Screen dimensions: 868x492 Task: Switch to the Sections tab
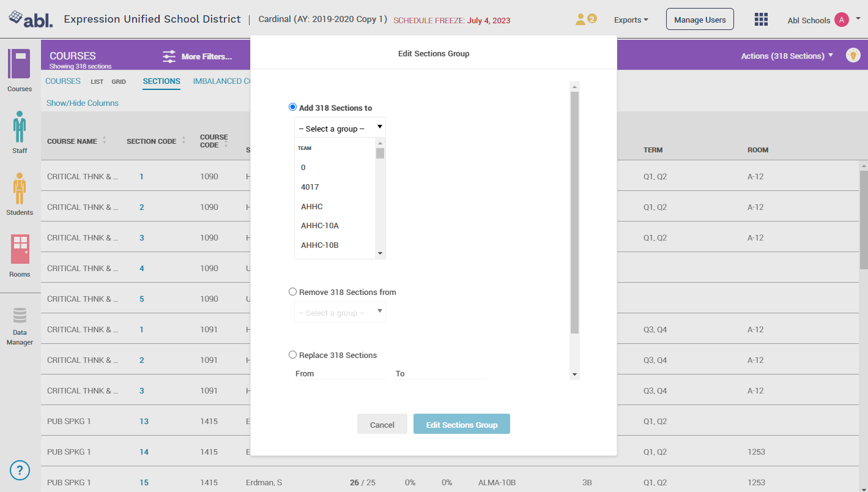coord(161,81)
